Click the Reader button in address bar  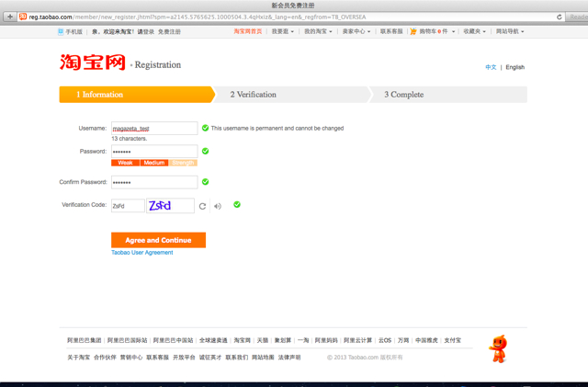578,17
